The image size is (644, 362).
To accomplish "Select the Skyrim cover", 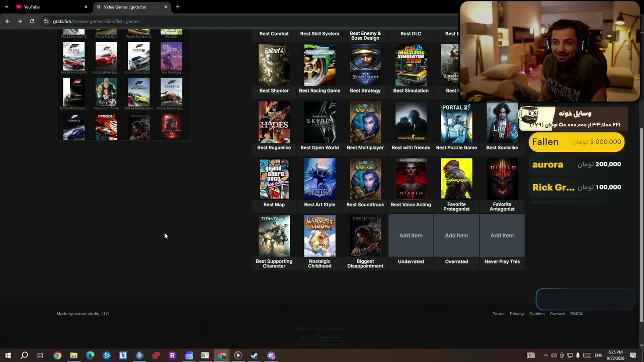I will [319, 122].
